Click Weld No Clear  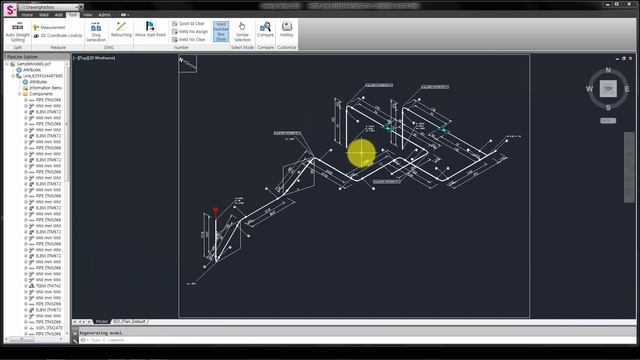point(189,40)
